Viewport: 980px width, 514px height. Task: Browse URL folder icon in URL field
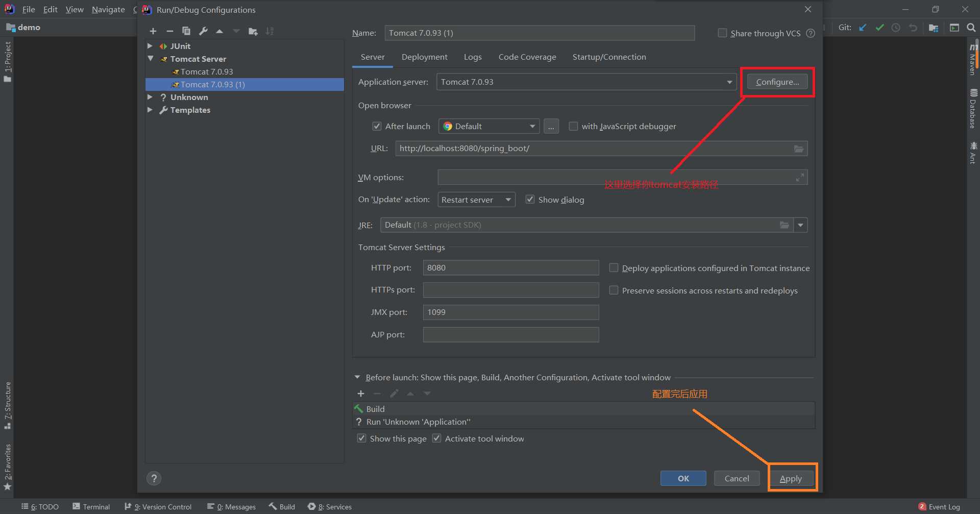coord(799,149)
